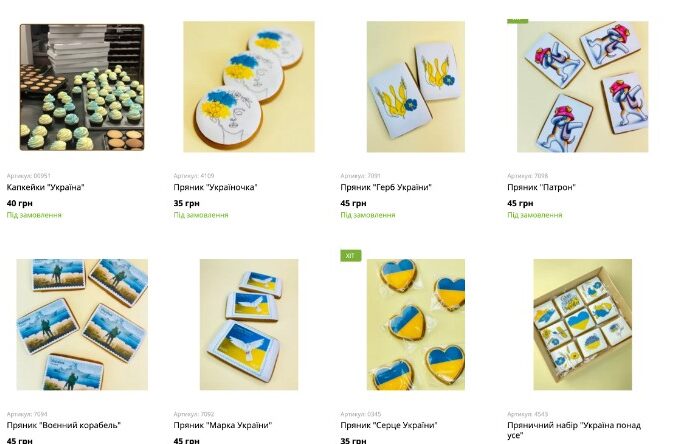Open the Пряник "Патрон" cookie photo
Screen dimensions: 690x444
click(582, 87)
